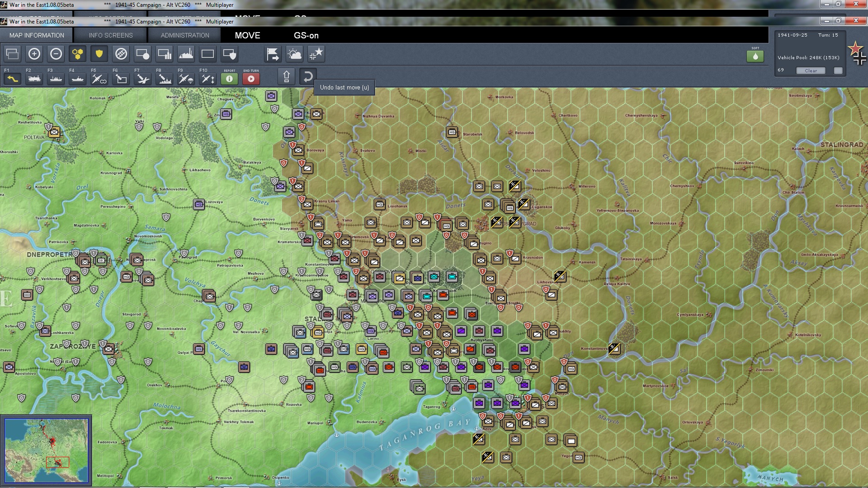The image size is (868, 488).
Task: Click the rectangle-with-bar-chart toolbar icon
Action: pos(165,54)
